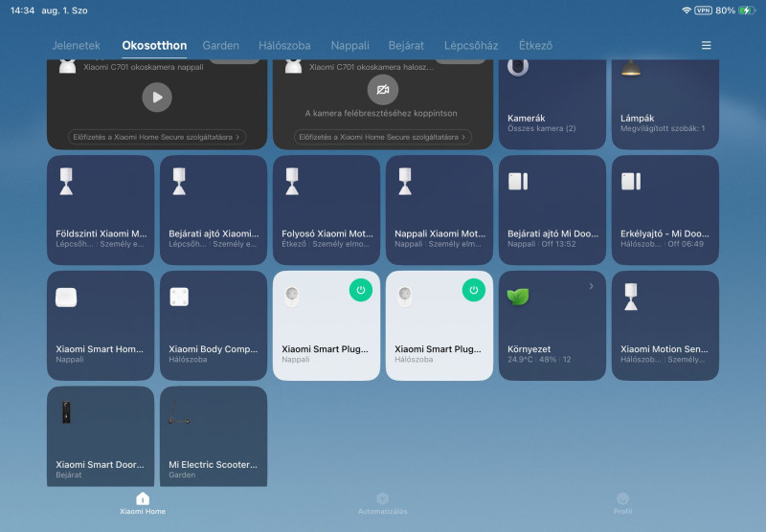Screen dimensions: 766x532
Task: Expand Környezet card chevron
Action: [x=591, y=286]
